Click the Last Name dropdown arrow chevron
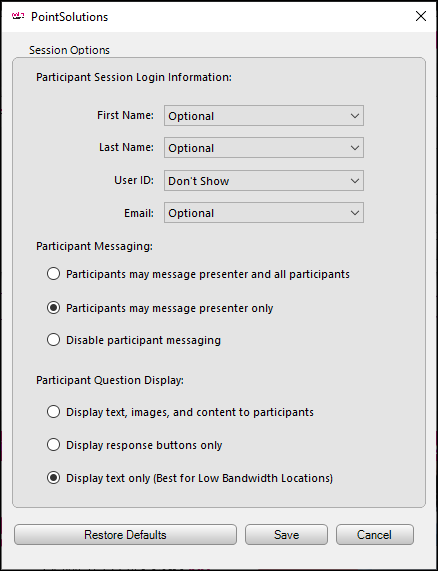This screenshot has height=571, width=438. click(x=355, y=148)
